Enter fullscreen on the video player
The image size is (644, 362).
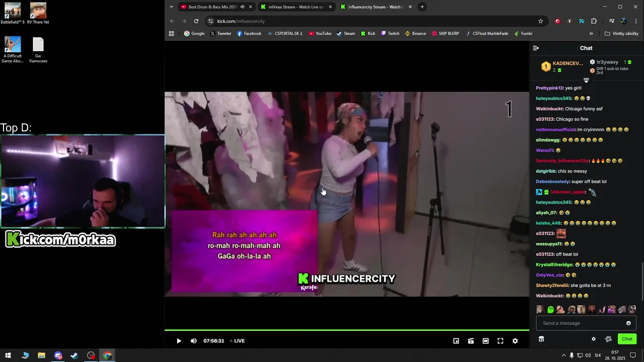500,341
